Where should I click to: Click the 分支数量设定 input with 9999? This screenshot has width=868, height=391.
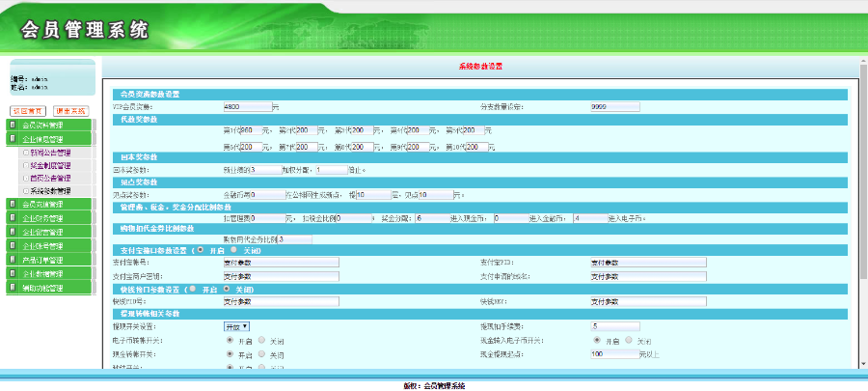(x=615, y=107)
